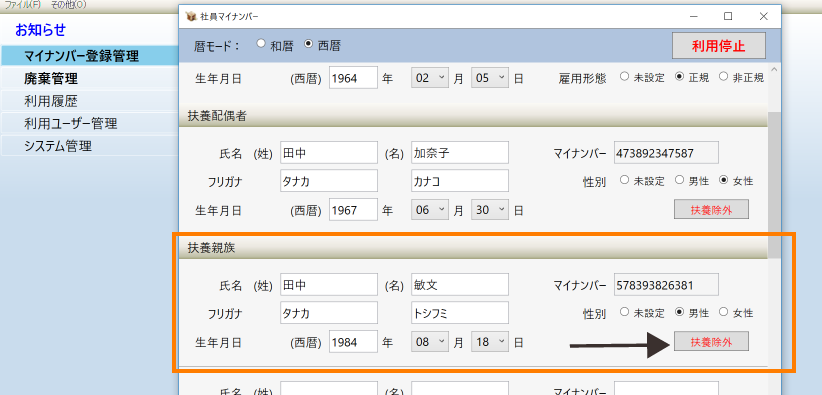Click dependent surname furigana field タナカ
The width and height of the screenshot is (822, 395).
coord(329,313)
